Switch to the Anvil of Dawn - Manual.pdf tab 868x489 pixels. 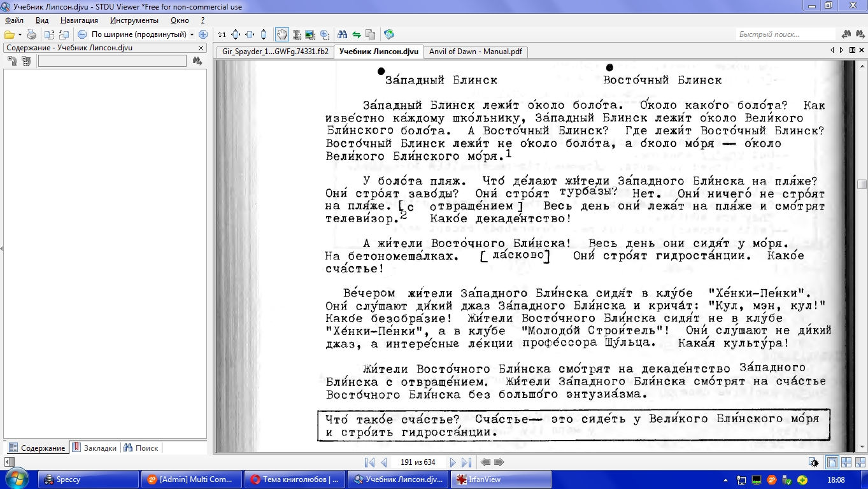coord(475,52)
